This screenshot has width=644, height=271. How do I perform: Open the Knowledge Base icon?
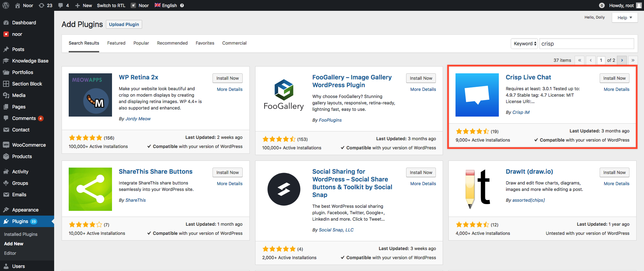click(x=6, y=61)
